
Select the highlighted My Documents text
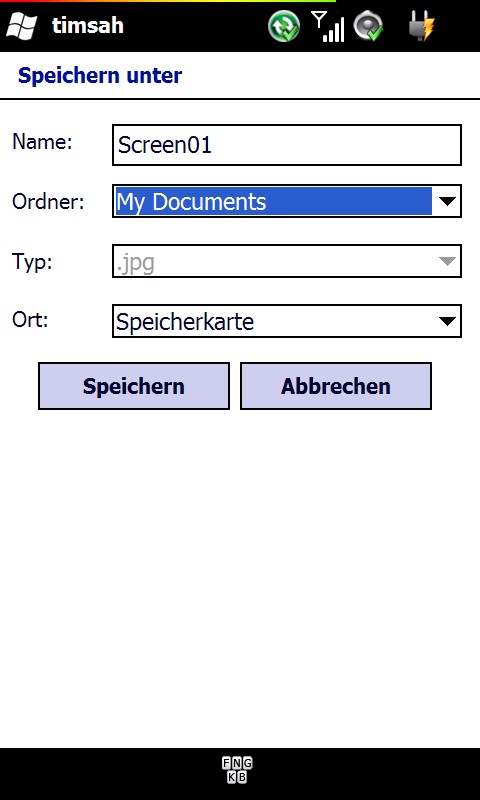(191, 202)
